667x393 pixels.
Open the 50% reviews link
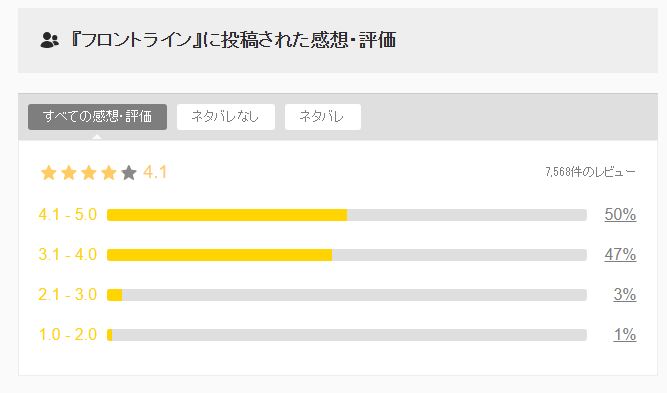point(620,214)
